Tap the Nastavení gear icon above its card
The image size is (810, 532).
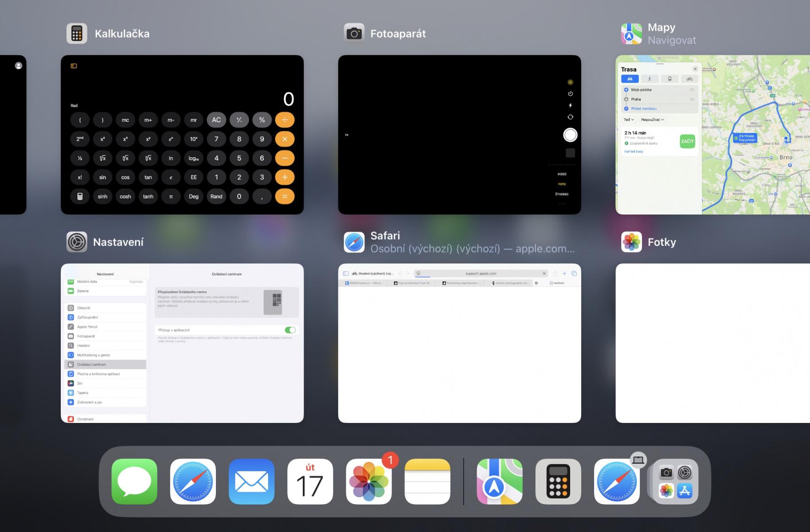click(77, 242)
